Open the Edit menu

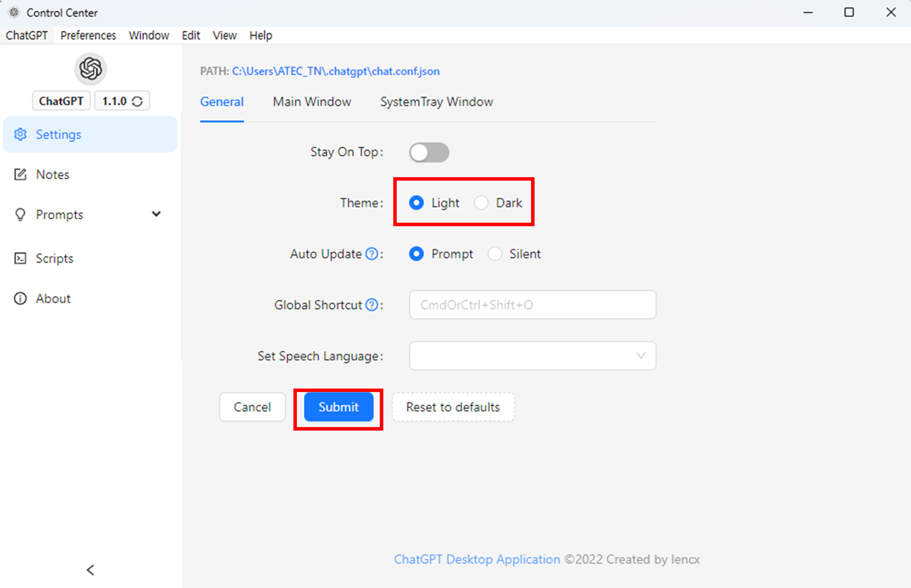pyautogui.click(x=191, y=36)
